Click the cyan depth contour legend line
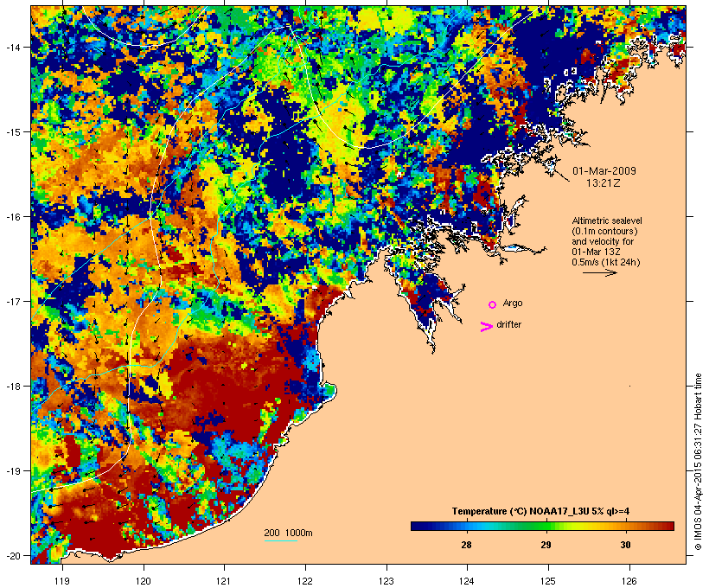This screenshot has height=588, width=709. 281,540
